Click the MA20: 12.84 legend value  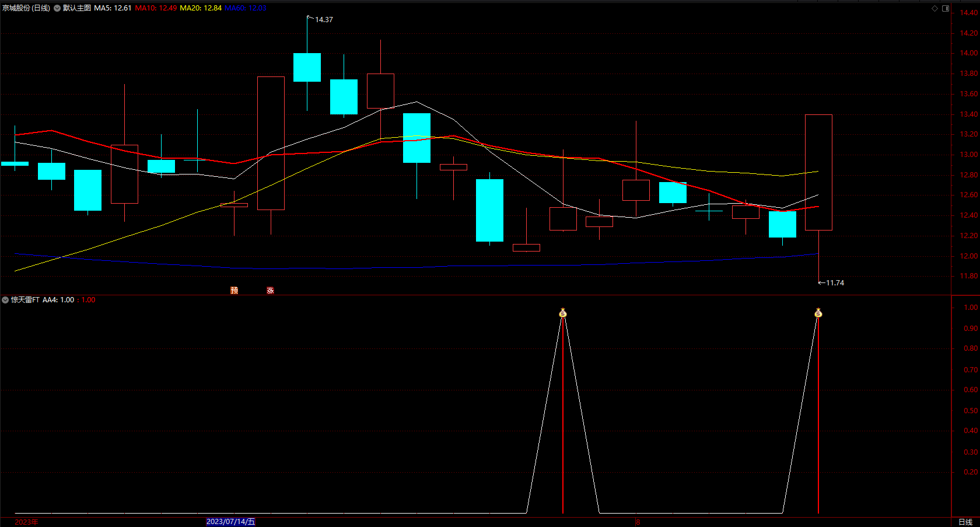click(x=201, y=8)
